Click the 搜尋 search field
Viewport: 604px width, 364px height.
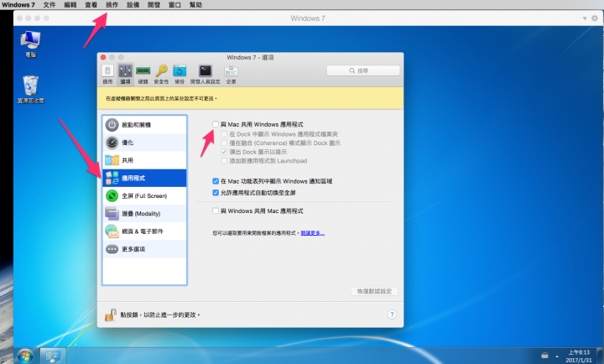[x=363, y=71]
